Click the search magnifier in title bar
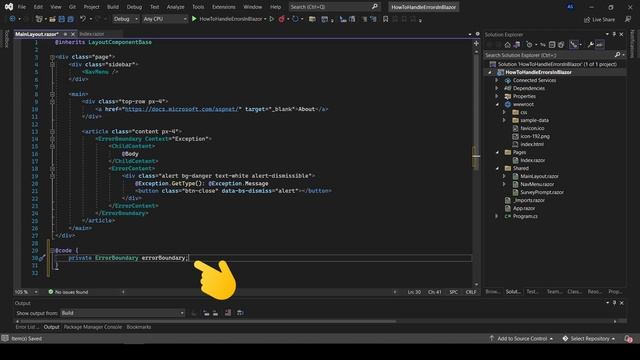The image size is (640, 360). click(374, 7)
